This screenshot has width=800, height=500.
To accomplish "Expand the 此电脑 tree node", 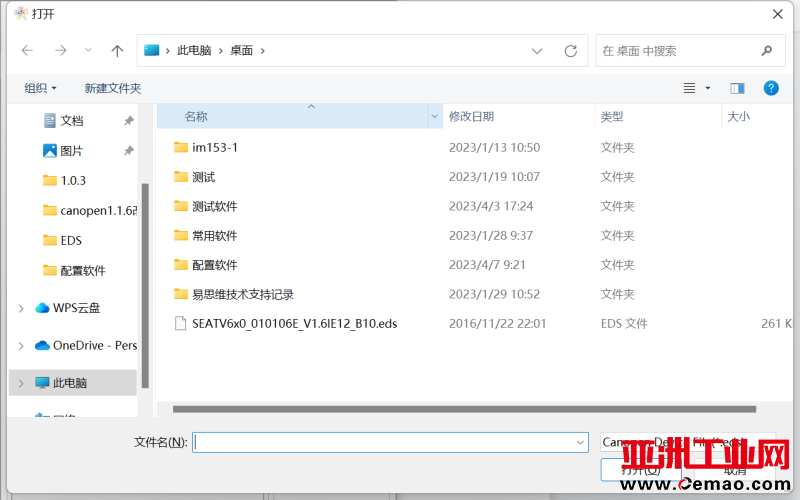I will coord(21,383).
